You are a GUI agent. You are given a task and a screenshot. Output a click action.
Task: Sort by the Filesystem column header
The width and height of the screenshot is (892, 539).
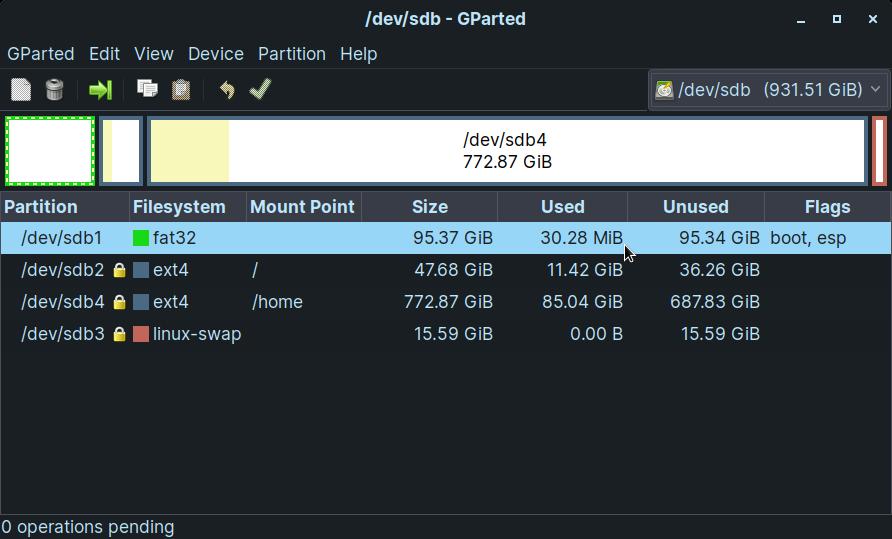188,207
